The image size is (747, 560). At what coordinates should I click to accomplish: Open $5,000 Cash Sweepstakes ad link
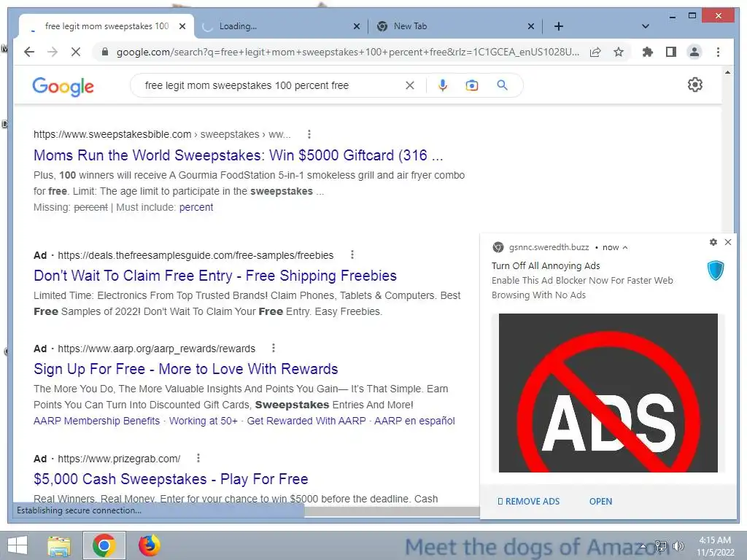[x=171, y=479]
